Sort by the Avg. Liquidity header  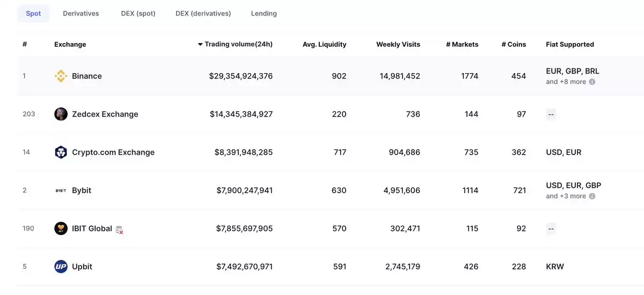coord(325,45)
